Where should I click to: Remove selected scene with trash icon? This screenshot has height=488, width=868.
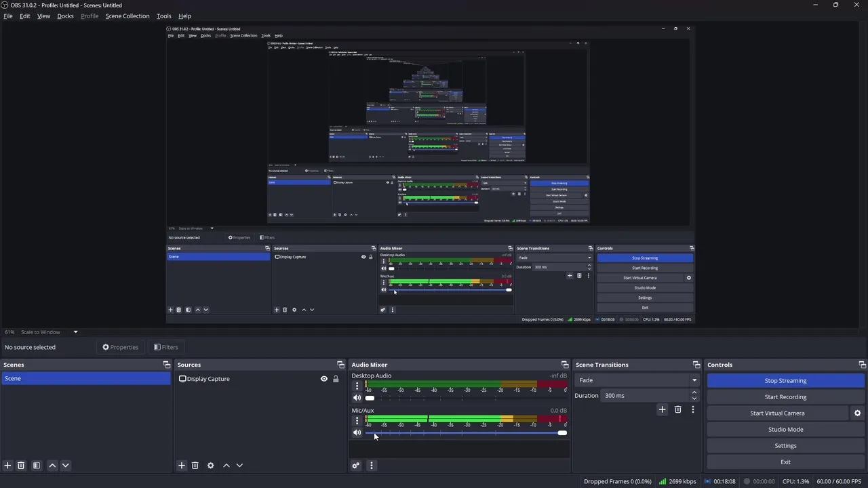(x=21, y=466)
